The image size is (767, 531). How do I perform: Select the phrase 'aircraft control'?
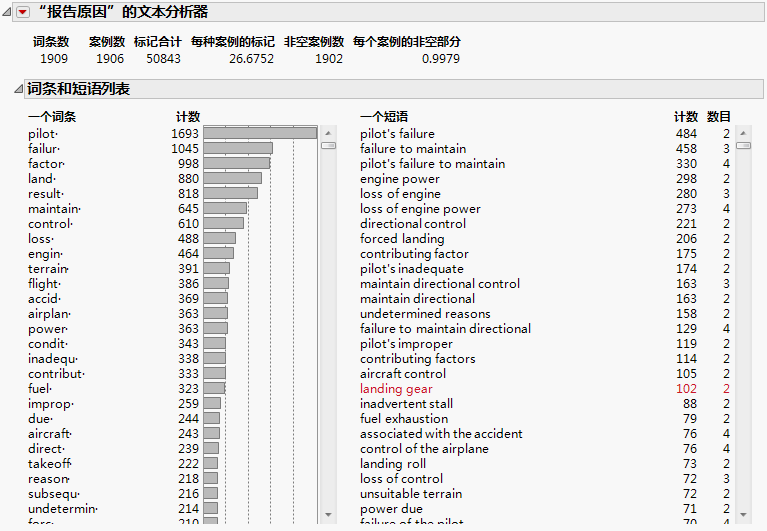tap(403, 374)
